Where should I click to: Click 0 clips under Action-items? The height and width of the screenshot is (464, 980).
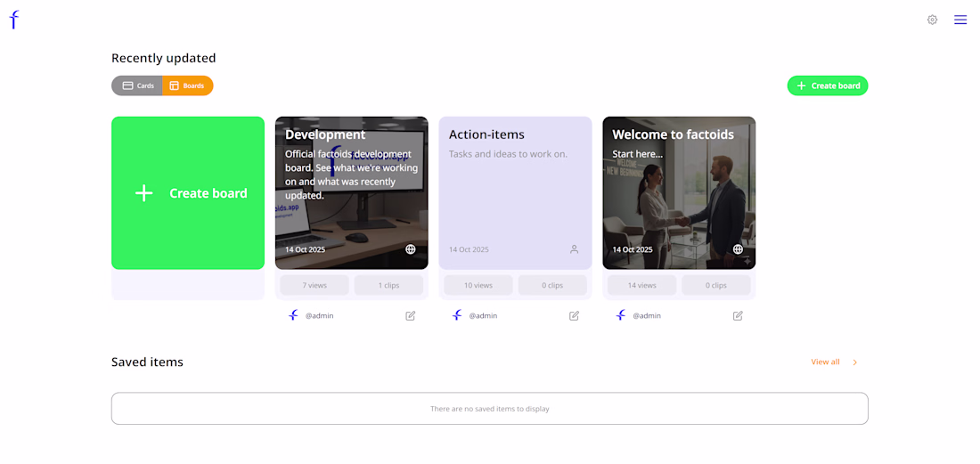[552, 285]
